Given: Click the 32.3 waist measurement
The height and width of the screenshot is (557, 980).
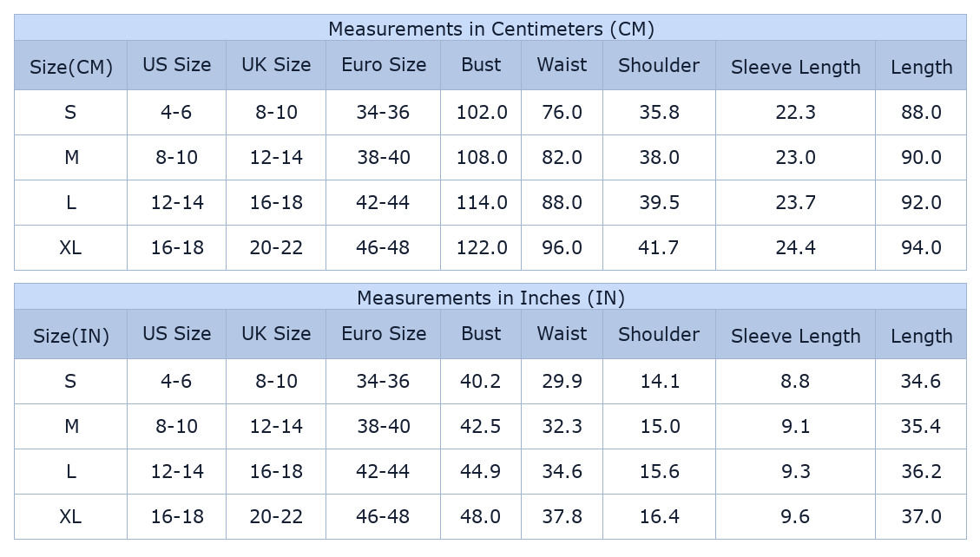Looking at the screenshot, I should tap(562, 427).
